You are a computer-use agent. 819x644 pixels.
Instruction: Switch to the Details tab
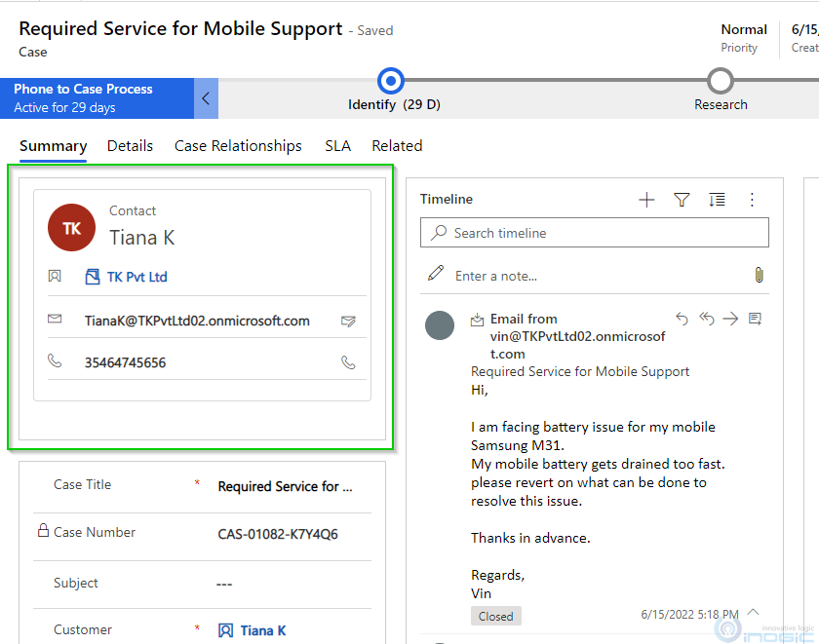[130, 146]
